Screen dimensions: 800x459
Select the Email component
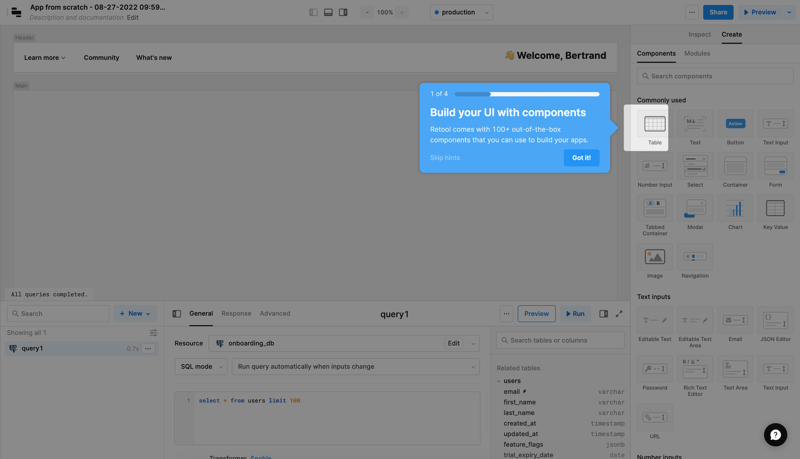coord(735,325)
